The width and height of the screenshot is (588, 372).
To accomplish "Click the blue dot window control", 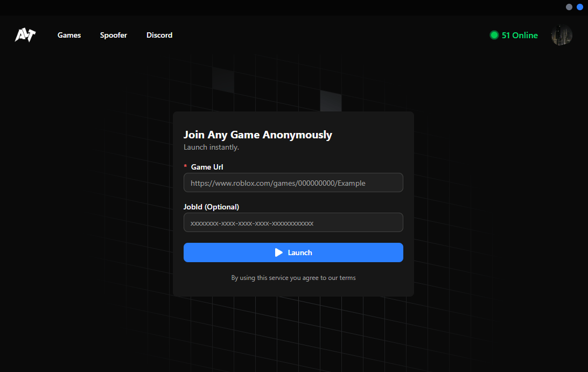I will point(580,7).
